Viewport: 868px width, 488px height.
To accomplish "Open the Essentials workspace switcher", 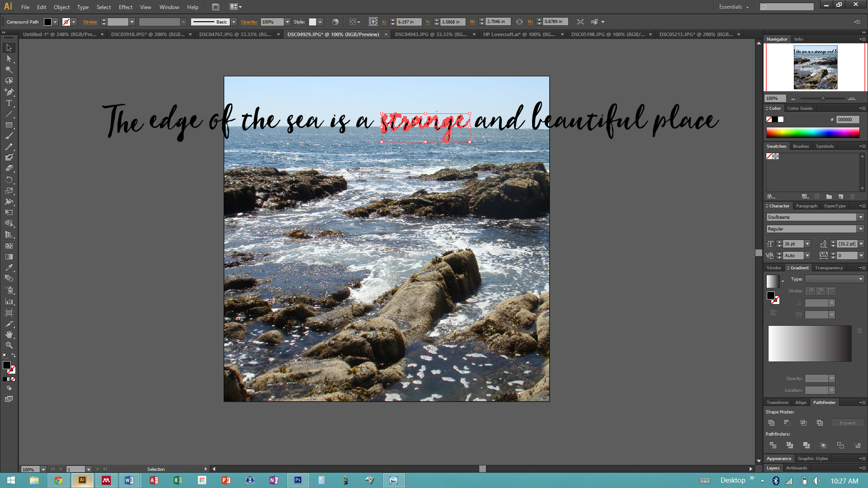I will click(x=734, y=7).
